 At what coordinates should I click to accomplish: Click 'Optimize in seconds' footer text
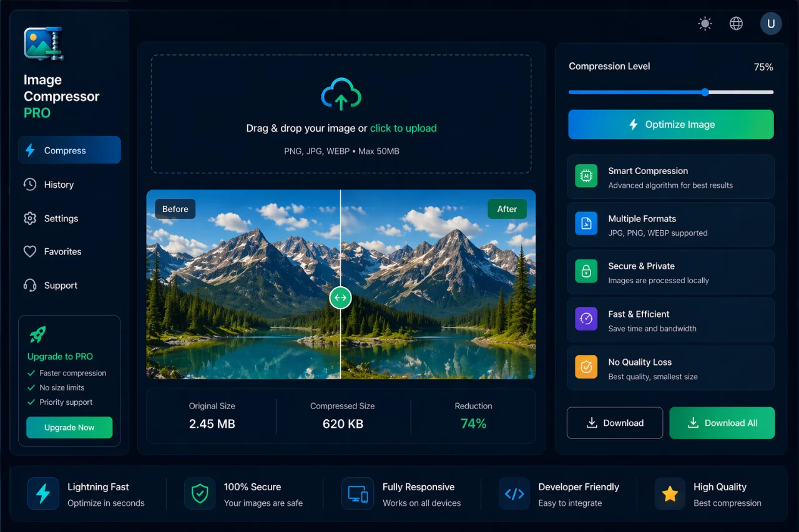[106, 503]
